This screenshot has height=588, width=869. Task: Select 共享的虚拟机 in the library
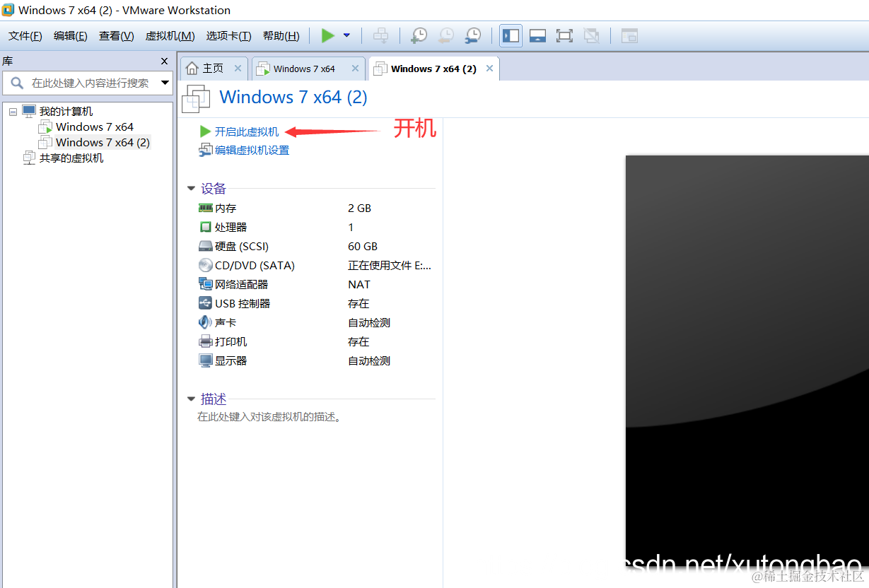click(x=71, y=158)
